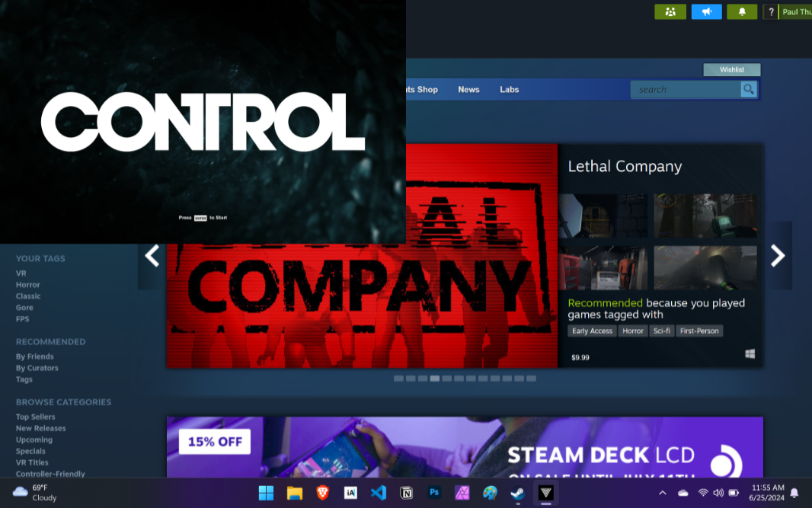Open the taskbar clock and date
The width and height of the screenshot is (812, 508).
767,493
